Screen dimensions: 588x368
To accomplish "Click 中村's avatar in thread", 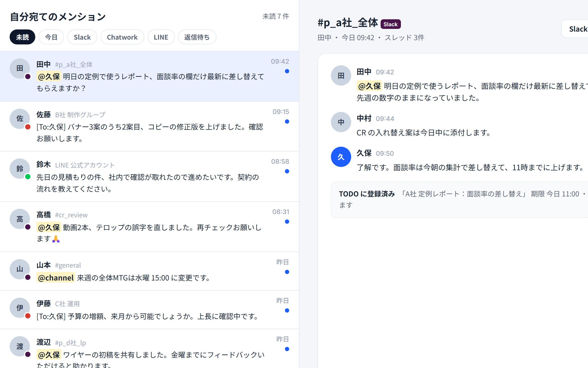I will coord(341,122).
